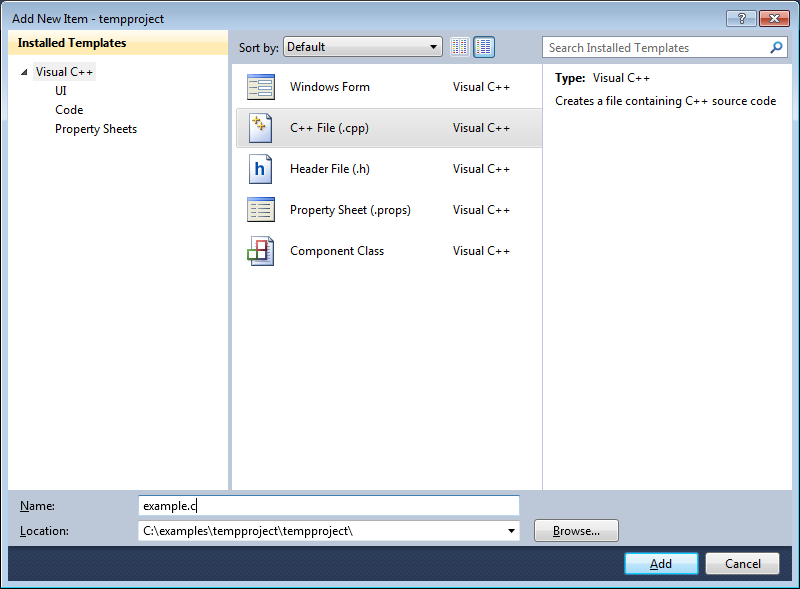This screenshot has width=800, height=589.
Task: Select the UI category in tree
Action: tap(61, 91)
